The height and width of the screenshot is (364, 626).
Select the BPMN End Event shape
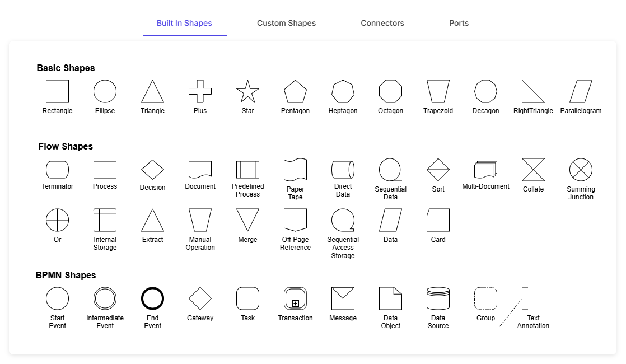(x=152, y=298)
